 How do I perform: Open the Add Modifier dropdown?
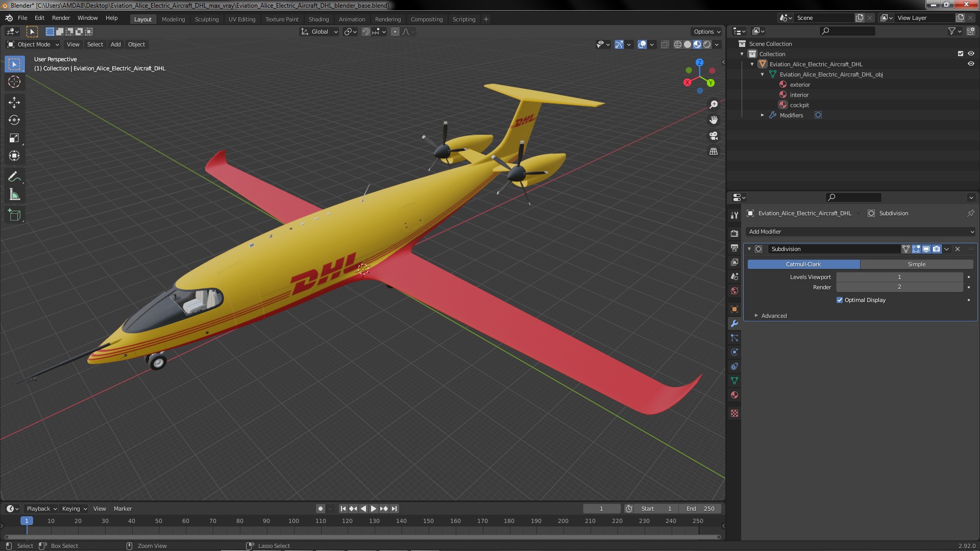861,232
